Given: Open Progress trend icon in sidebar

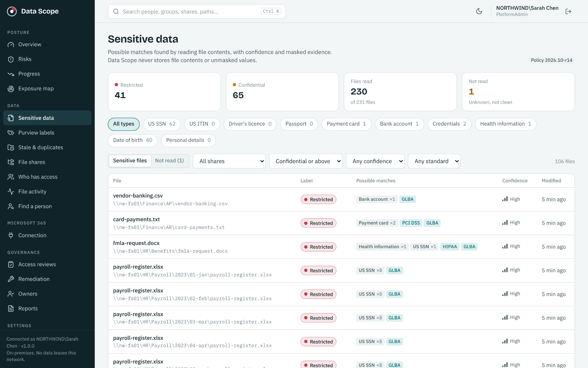Looking at the screenshot, I should [11, 74].
